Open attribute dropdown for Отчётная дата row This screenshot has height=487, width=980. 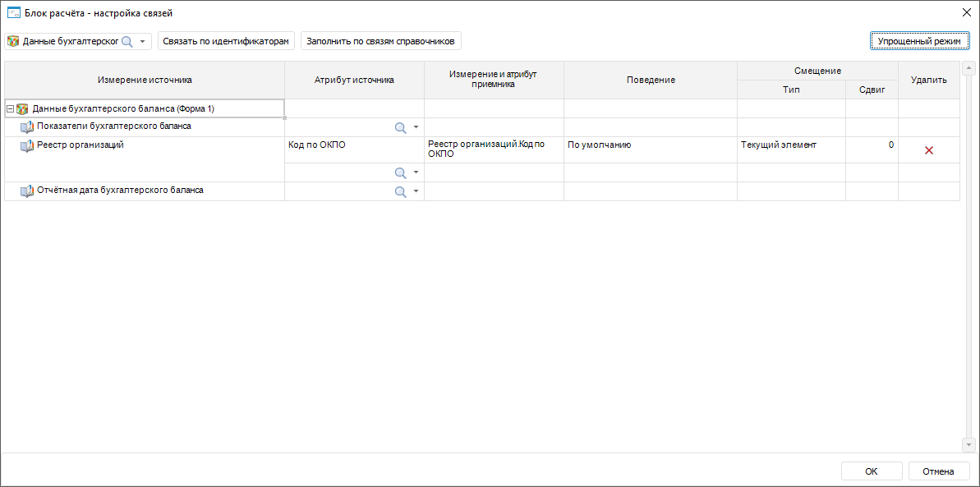[416, 191]
